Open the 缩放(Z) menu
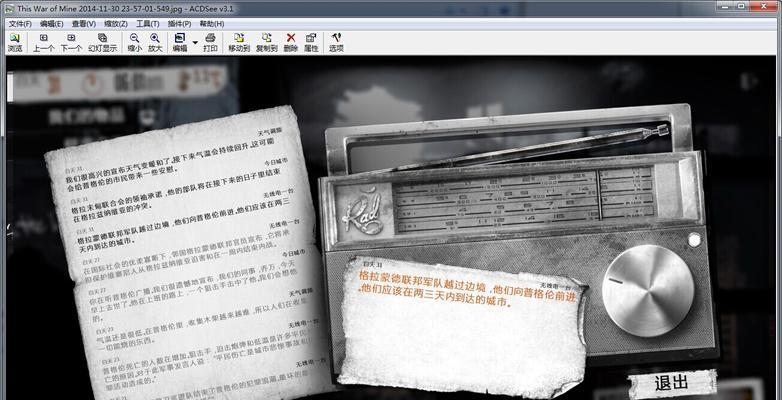The image size is (782, 400). point(116,23)
